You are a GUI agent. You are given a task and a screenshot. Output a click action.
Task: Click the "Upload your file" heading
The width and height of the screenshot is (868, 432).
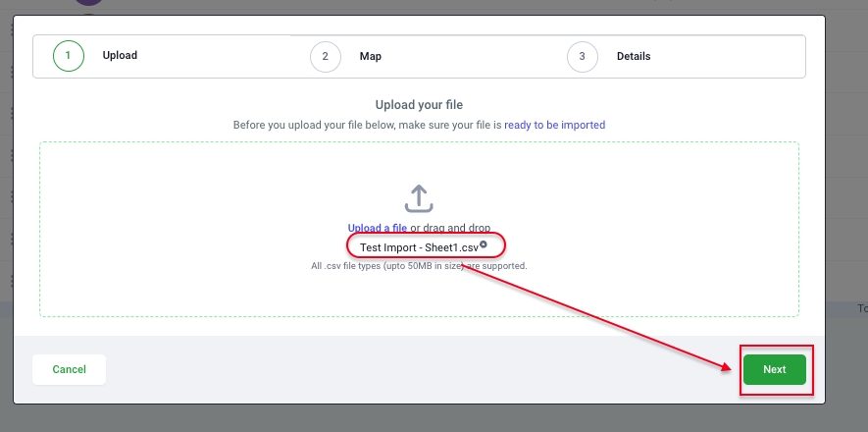click(x=419, y=104)
